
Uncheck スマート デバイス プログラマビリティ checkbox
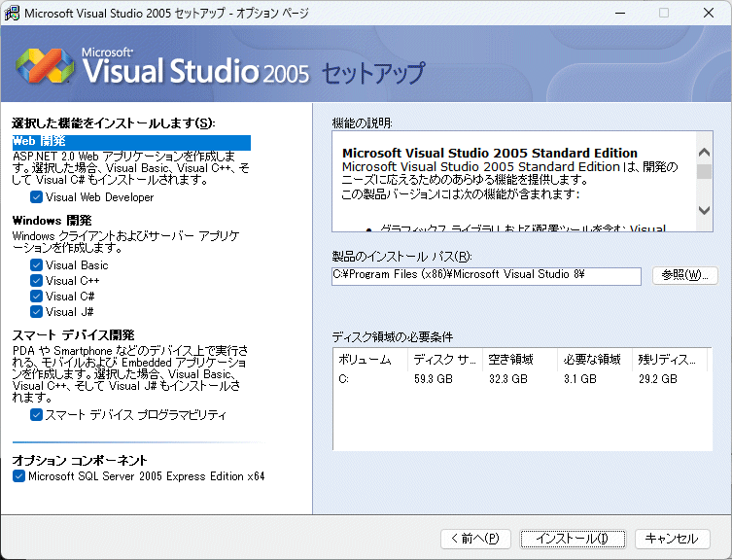click(36, 415)
